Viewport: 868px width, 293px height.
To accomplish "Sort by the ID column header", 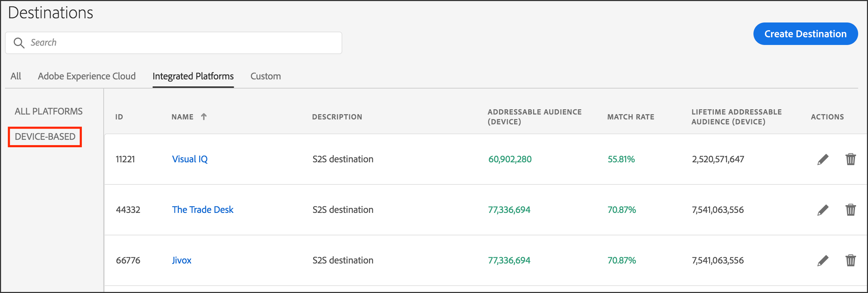I will click(x=119, y=117).
